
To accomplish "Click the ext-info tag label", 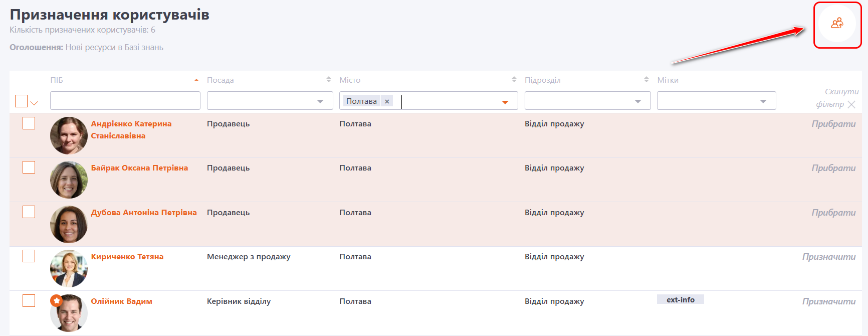I will point(680,300).
